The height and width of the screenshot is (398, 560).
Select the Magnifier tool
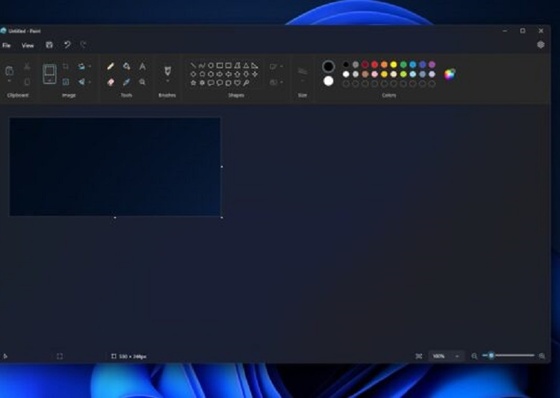click(142, 82)
